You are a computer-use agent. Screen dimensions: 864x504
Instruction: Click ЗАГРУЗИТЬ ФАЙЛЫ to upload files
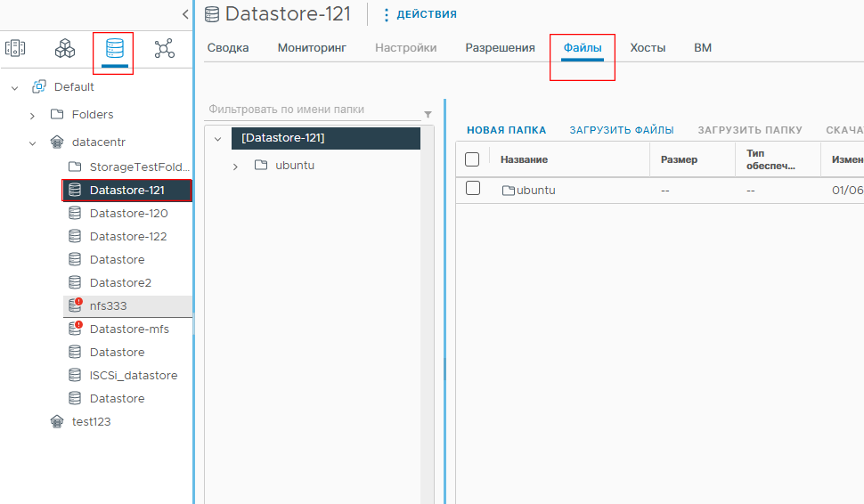click(x=622, y=130)
